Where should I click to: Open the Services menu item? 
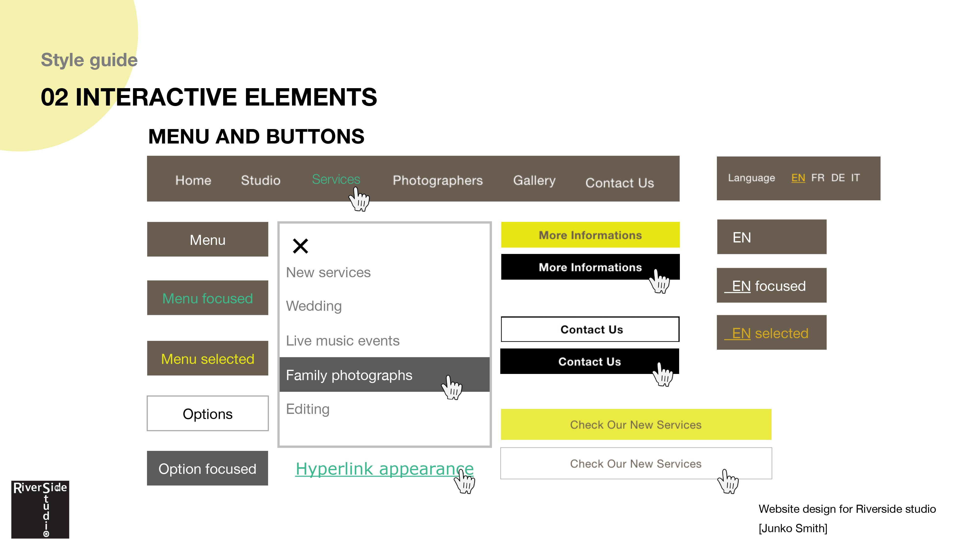(336, 179)
